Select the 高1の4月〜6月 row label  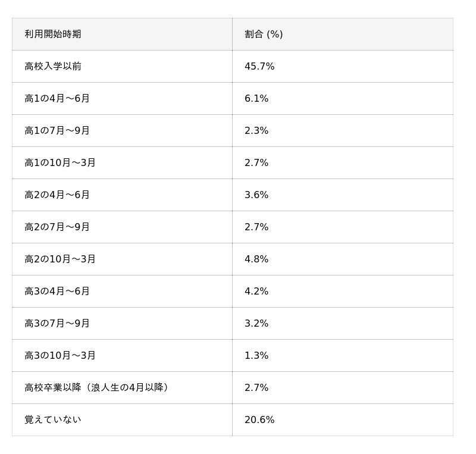point(57,99)
